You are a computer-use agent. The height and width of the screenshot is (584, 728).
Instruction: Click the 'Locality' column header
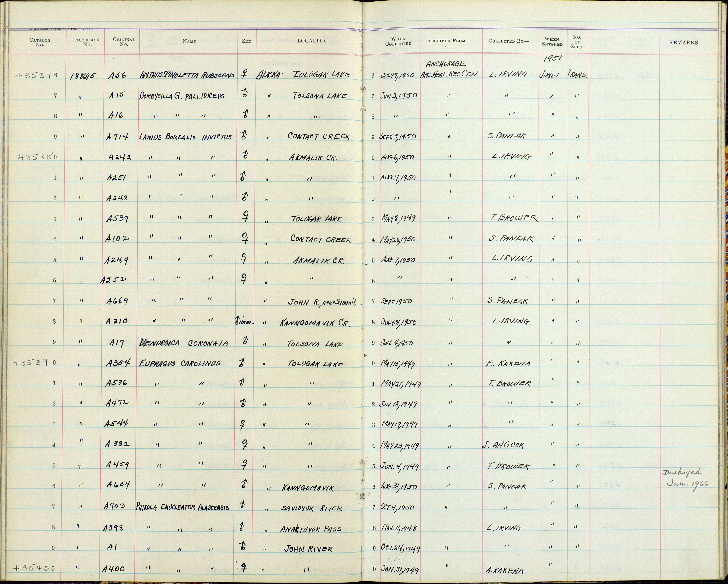tap(312, 41)
